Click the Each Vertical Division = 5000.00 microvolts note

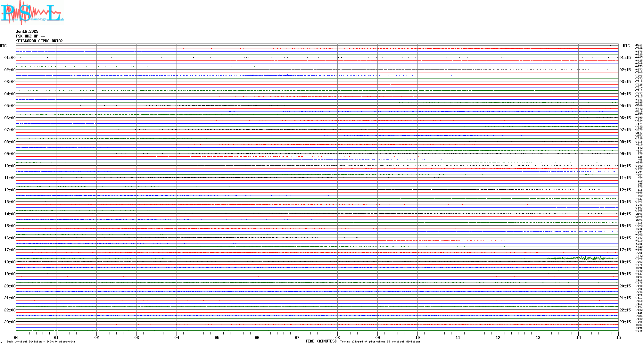tap(41, 342)
